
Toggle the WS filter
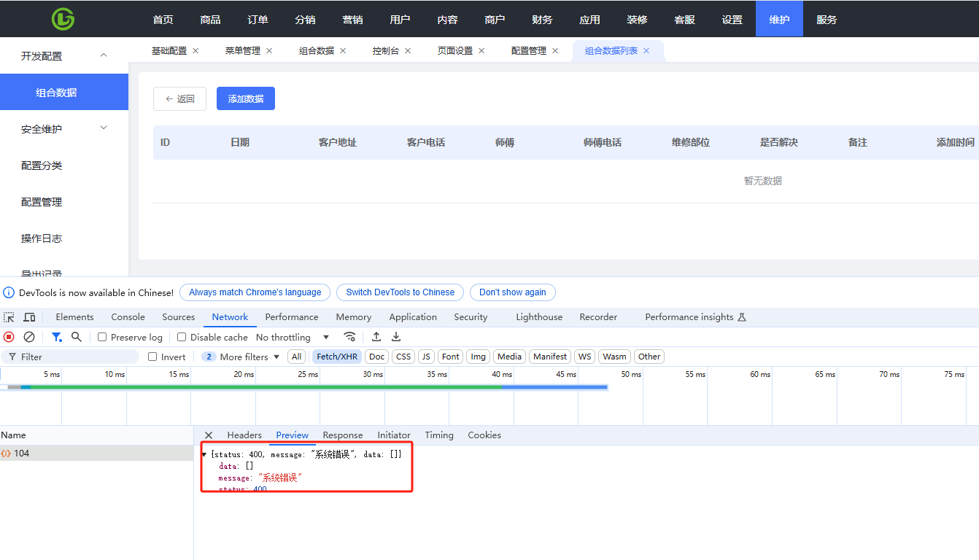coord(584,357)
